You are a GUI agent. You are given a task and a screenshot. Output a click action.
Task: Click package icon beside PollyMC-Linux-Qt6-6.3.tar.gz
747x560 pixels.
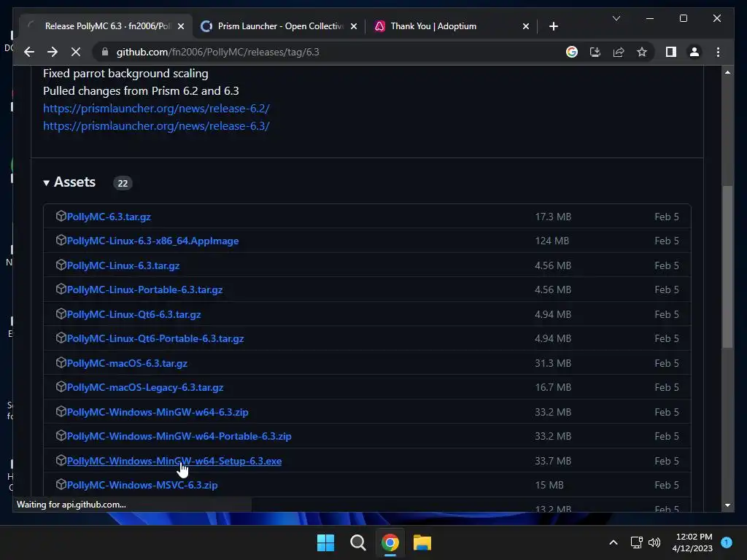pyautogui.click(x=61, y=314)
